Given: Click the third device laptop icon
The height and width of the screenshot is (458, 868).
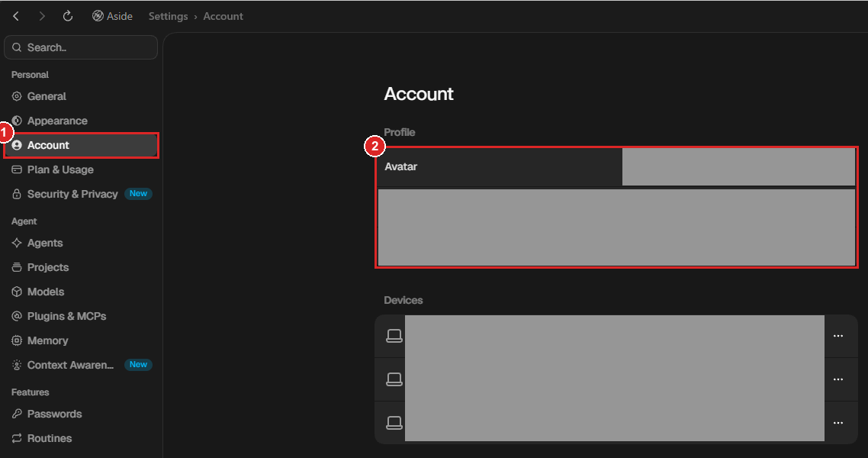Looking at the screenshot, I should pyautogui.click(x=394, y=423).
